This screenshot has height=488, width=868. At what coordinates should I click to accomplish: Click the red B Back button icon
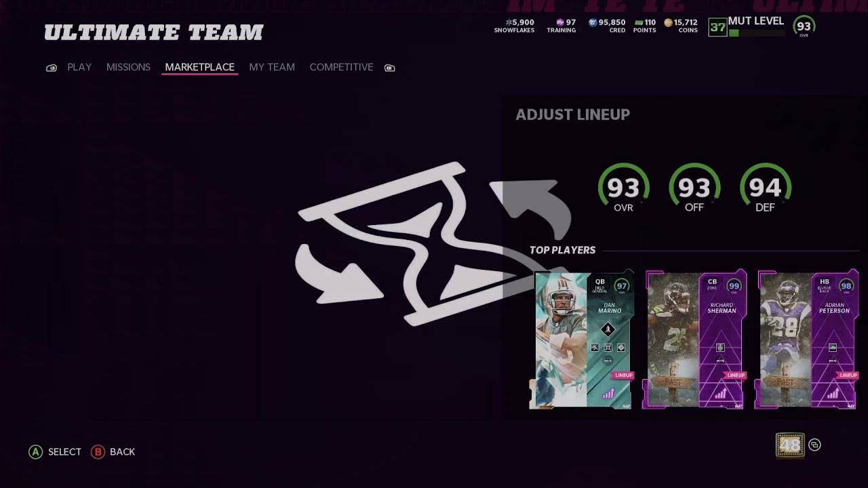(x=98, y=452)
